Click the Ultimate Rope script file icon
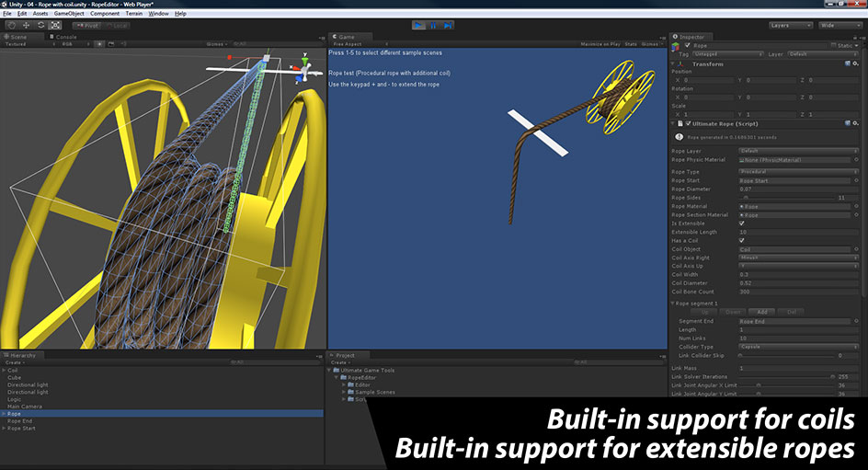 pos(680,123)
